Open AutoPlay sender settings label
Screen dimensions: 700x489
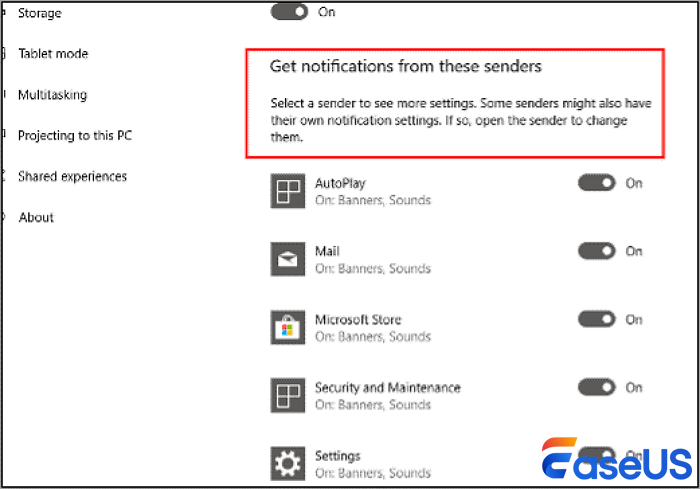(339, 184)
